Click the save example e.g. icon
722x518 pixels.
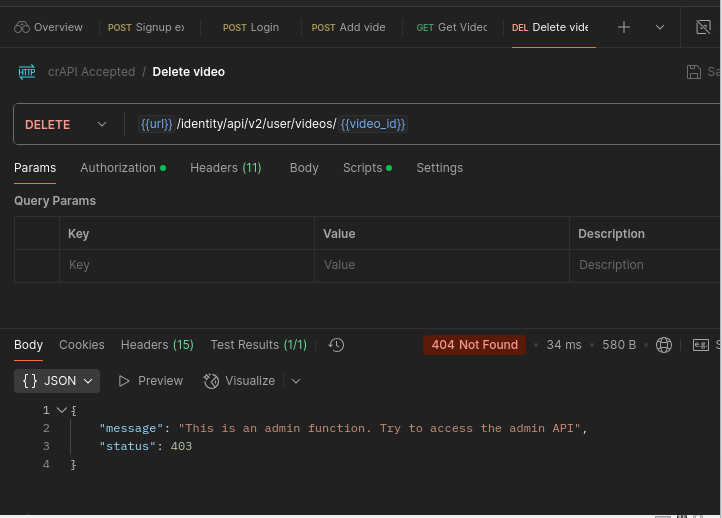pyautogui.click(x=701, y=345)
